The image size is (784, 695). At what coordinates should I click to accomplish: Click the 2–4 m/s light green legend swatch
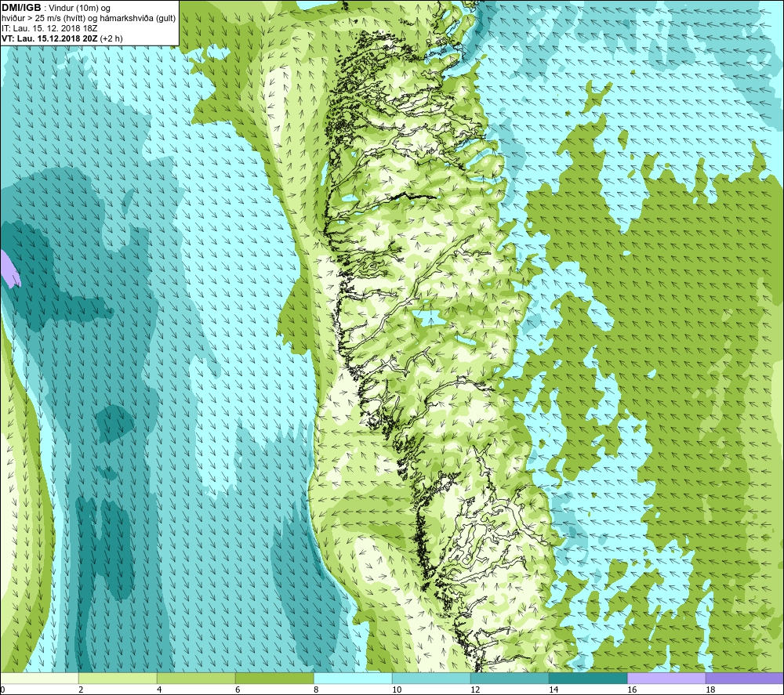click(x=118, y=678)
